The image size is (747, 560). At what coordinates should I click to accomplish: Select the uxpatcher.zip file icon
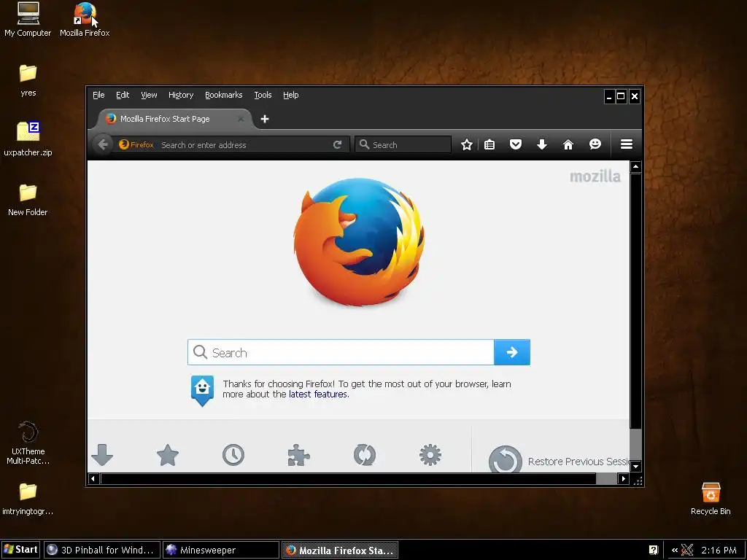[x=28, y=139]
